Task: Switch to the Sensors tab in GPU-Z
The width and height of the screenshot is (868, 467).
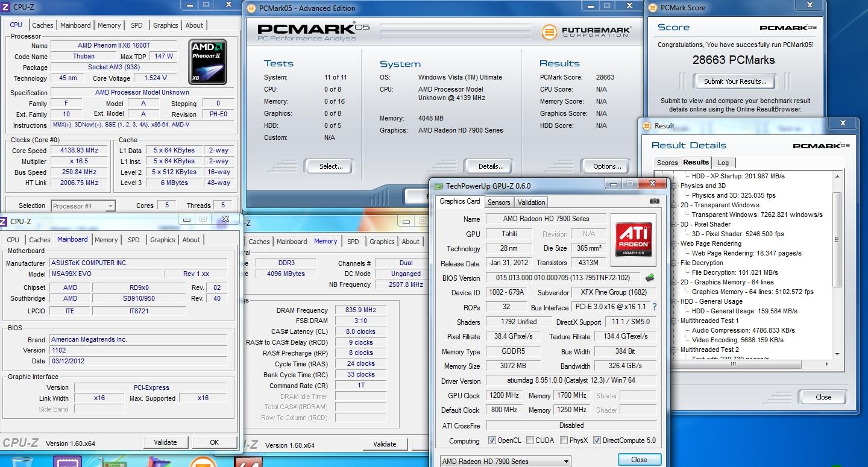Action: [499, 202]
